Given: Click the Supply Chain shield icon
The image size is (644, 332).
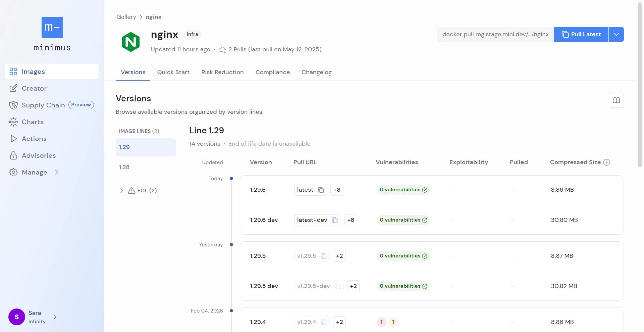Looking at the screenshot, I should (13, 105).
